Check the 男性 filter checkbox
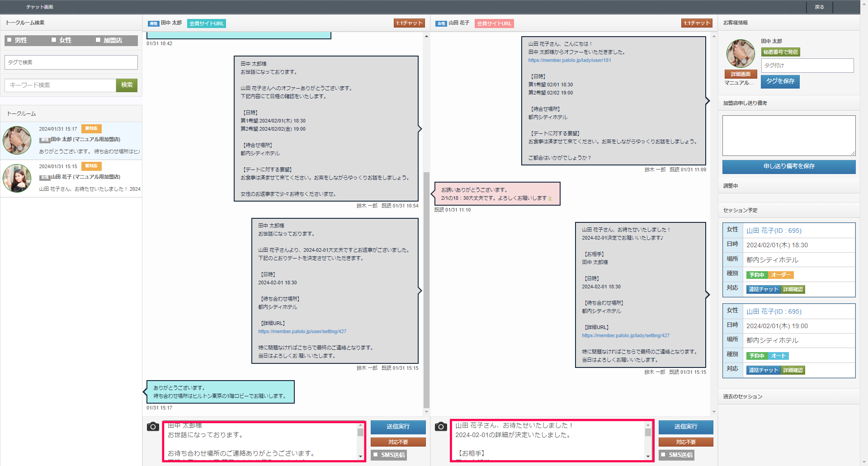Viewport: 868px width, 466px height. click(x=9, y=40)
